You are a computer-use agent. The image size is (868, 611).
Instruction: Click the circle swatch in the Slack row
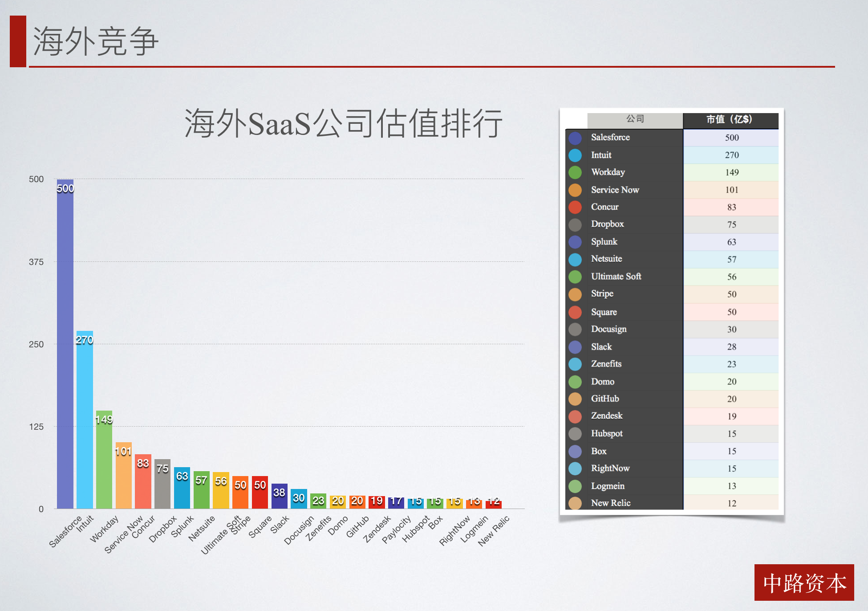pyautogui.click(x=575, y=347)
